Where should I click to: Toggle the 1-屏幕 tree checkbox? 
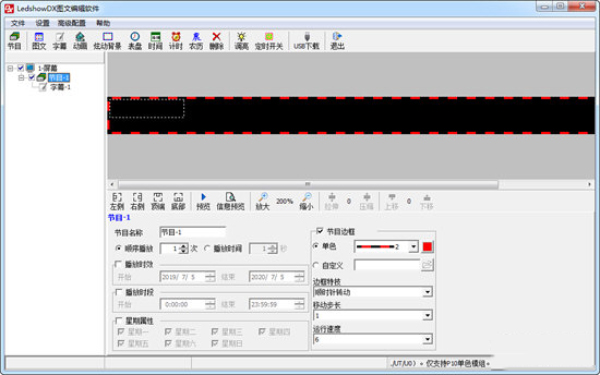tap(21, 68)
